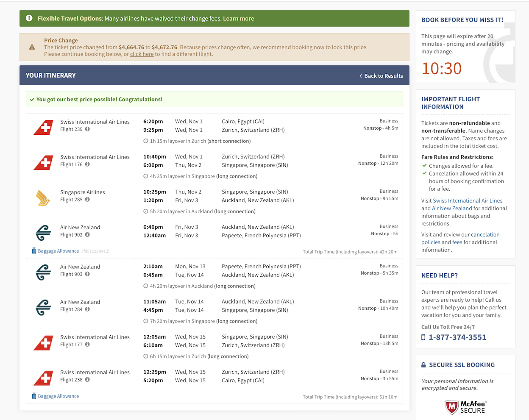Click 'NEED HELP?' heading
The width and height of the screenshot is (529, 420).
[x=440, y=275]
